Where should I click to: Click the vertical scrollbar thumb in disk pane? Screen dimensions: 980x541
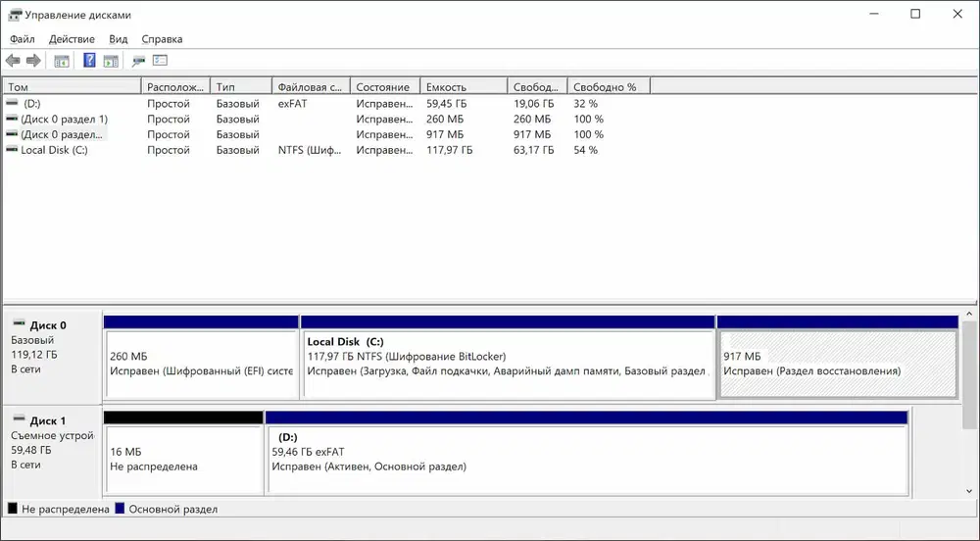(969, 374)
